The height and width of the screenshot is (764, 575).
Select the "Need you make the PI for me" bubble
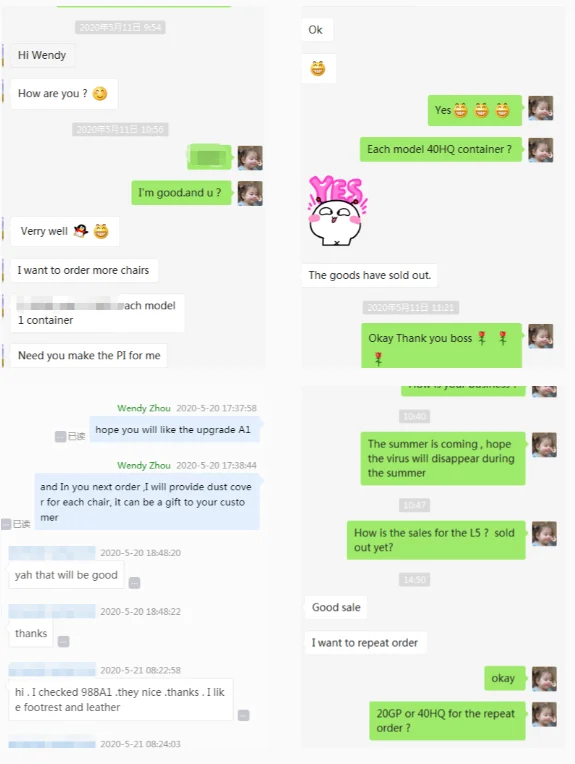(89, 356)
